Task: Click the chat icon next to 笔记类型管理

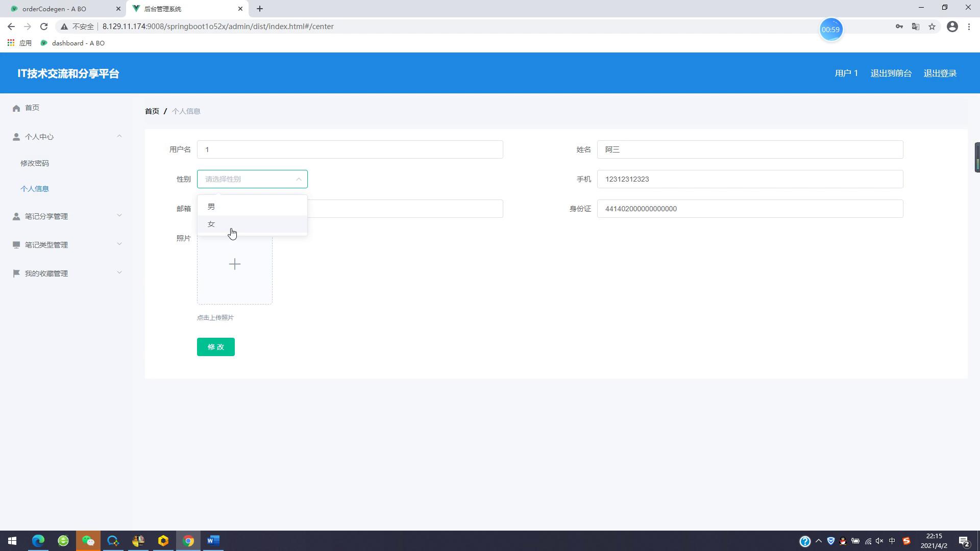Action: click(x=16, y=245)
